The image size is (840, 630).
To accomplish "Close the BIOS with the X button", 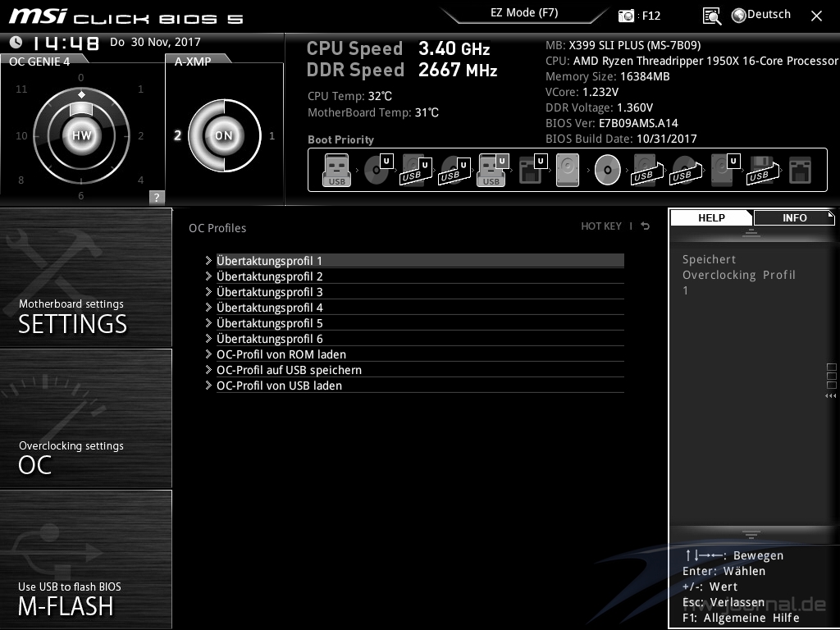I will pyautogui.click(x=816, y=16).
